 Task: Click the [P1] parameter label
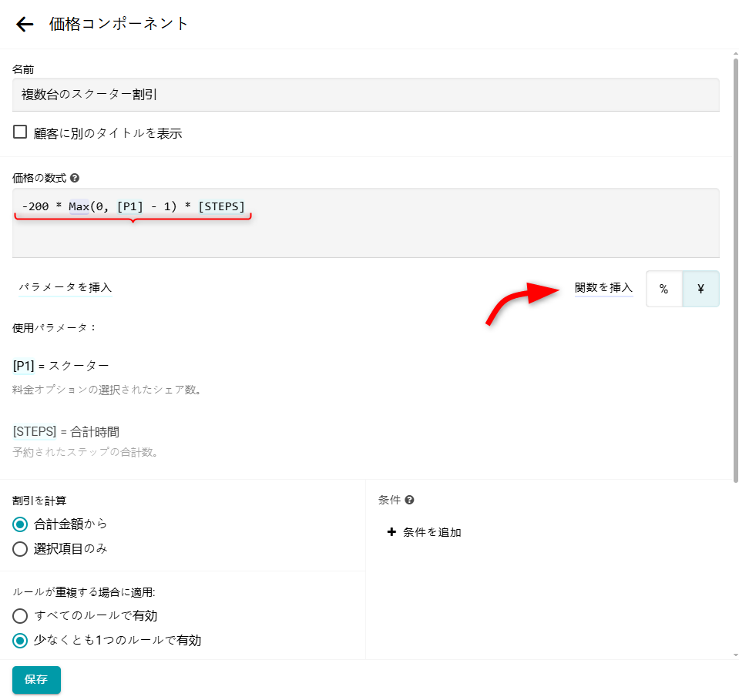pyautogui.click(x=23, y=365)
